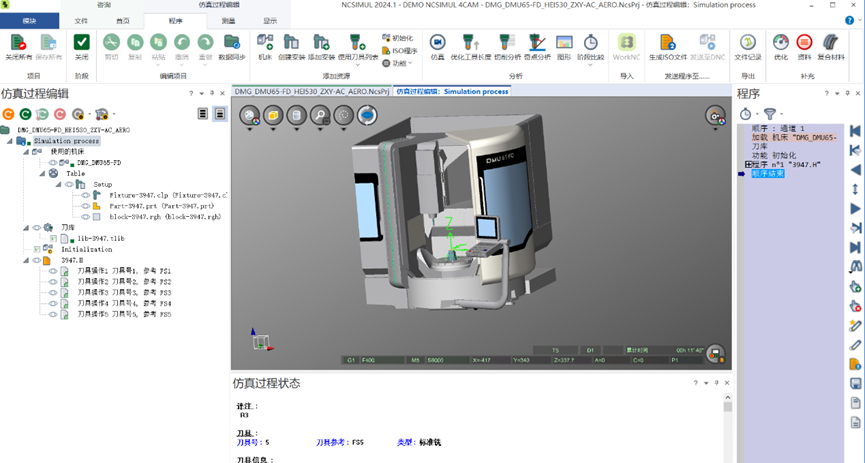The height and width of the screenshot is (463, 865).
Task: Switch to the 显示 ribbon tab
Action: (270, 21)
